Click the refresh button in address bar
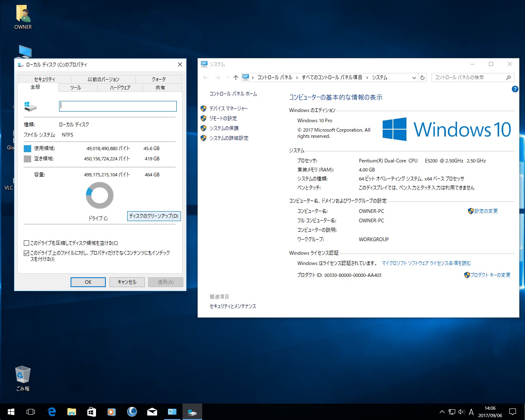 click(422, 78)
